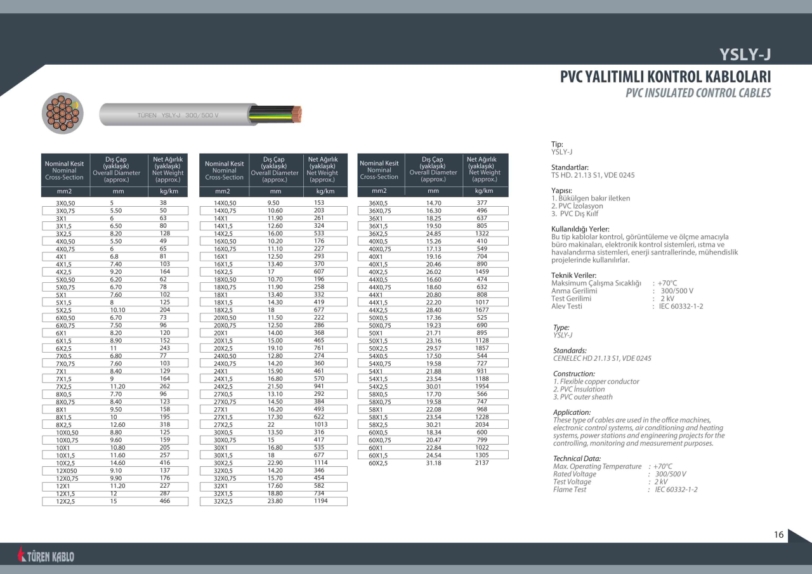812x574 pixels.
Task: Click the 60X2,5 row in right table
Action: [x=380, y=463]
